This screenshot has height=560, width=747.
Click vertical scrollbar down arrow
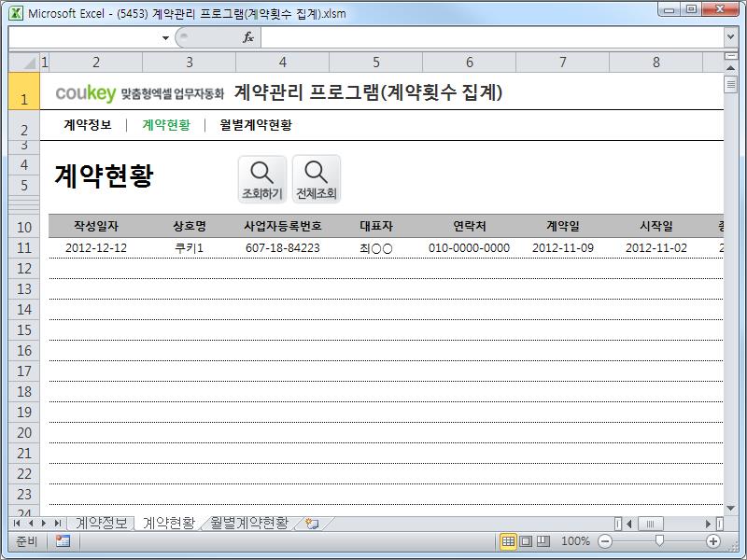(x=730, y=509)
